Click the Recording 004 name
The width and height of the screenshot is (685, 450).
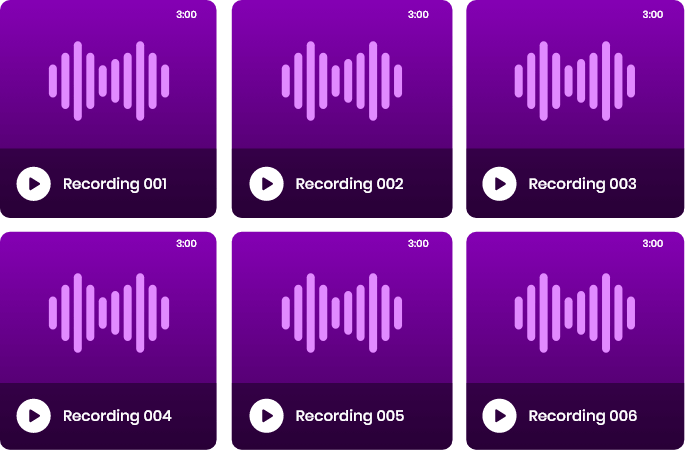point(117,416)
